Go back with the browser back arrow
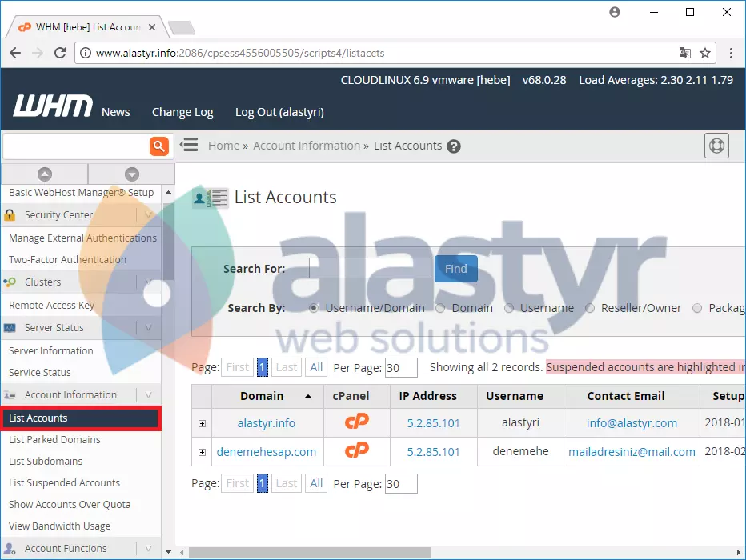 pyautogui.click(x=15, y=53)
